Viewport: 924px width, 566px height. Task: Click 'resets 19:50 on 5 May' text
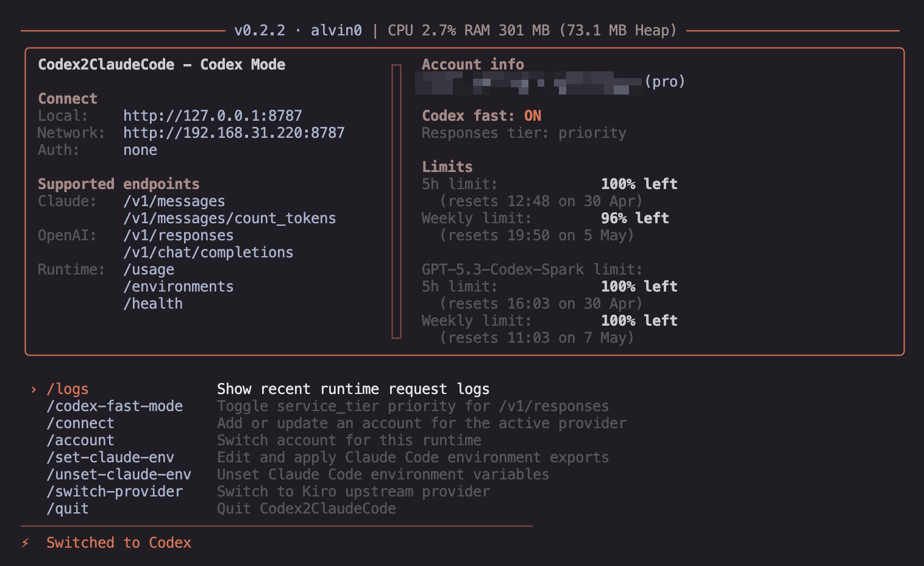537,235
